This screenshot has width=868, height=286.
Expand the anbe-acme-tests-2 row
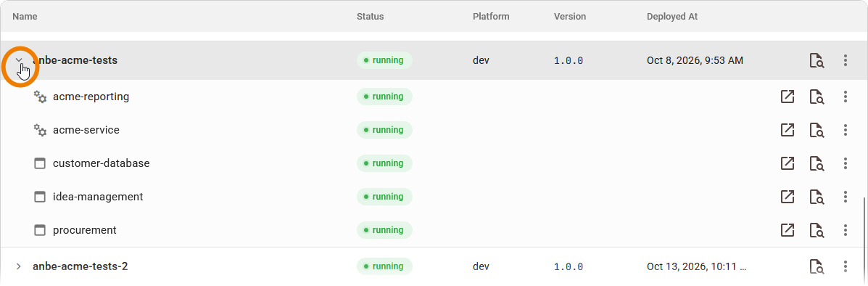point(18,266)
